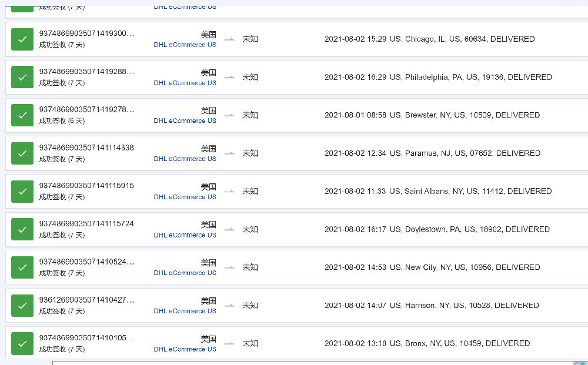Expand Philadelphia delivered status details
Screen dimensions: 588x365
438,78
